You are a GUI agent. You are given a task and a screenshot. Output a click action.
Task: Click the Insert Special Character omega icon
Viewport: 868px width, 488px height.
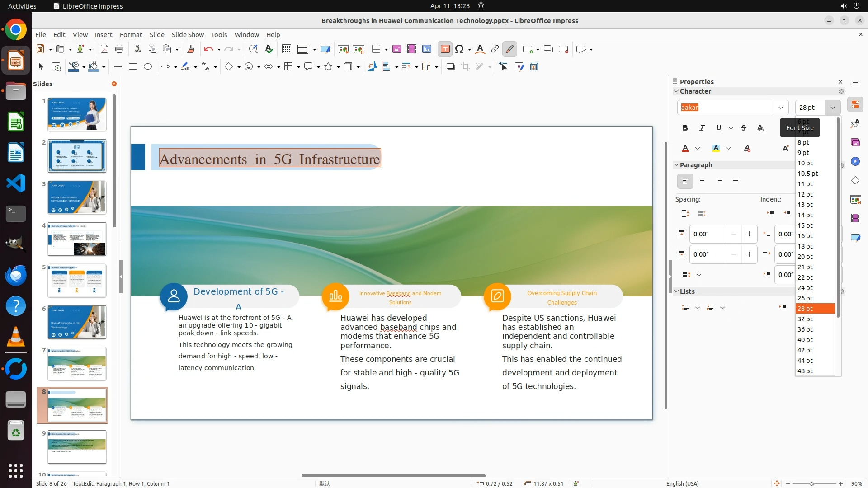[x=459, y=49]
